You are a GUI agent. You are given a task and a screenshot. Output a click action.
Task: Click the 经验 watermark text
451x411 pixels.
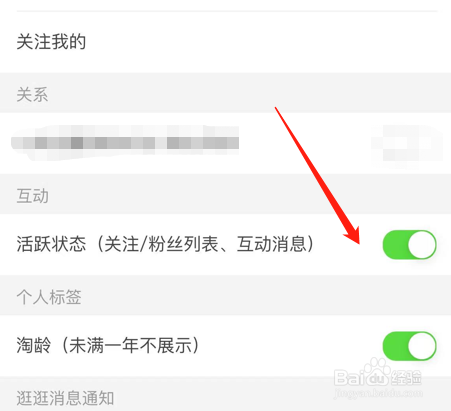[x=406, y=377]
